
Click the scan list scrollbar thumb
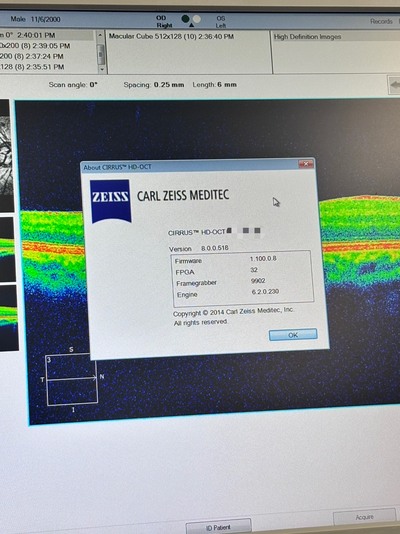tap(101, 54)
